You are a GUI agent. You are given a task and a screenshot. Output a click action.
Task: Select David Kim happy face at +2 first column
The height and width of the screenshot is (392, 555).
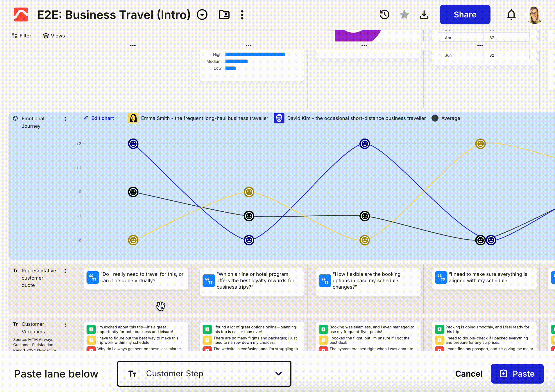[x=133, y=144]
